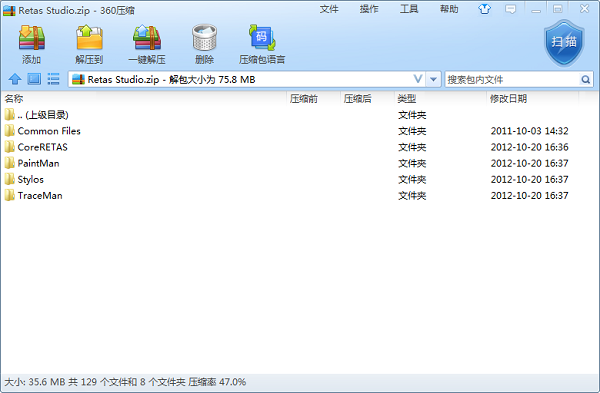Minimize the 360压缩 window
Image resolution: width=600 pixels, height=393 pixels.
click(x=536, y=10)
